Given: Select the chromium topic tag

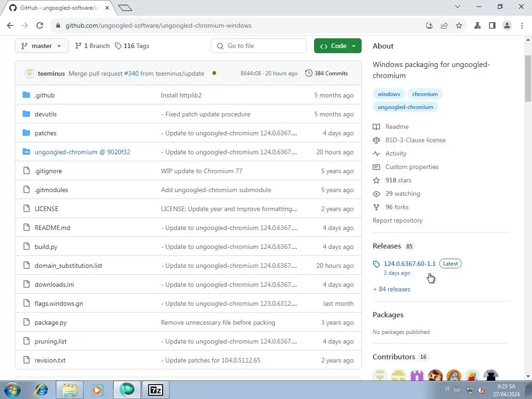Looking at the screenshot, I should click(x=425, y=94).
